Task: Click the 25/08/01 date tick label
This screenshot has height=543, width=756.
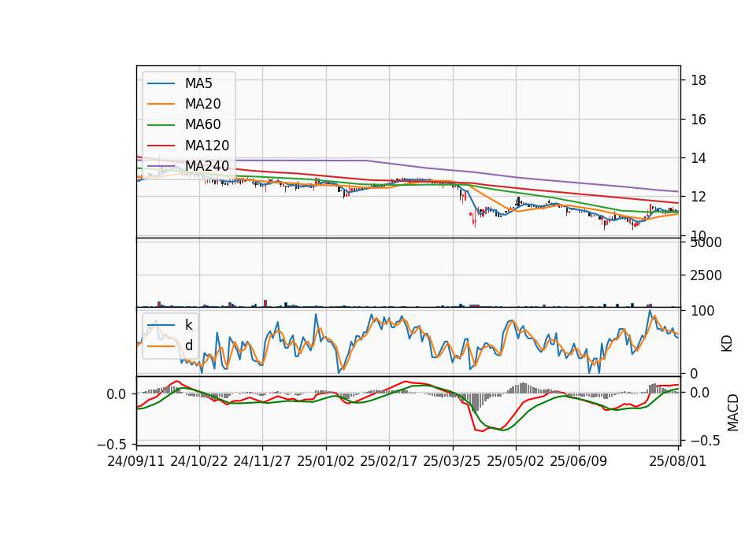Action: pyautogui.click(x=678, y=462)
